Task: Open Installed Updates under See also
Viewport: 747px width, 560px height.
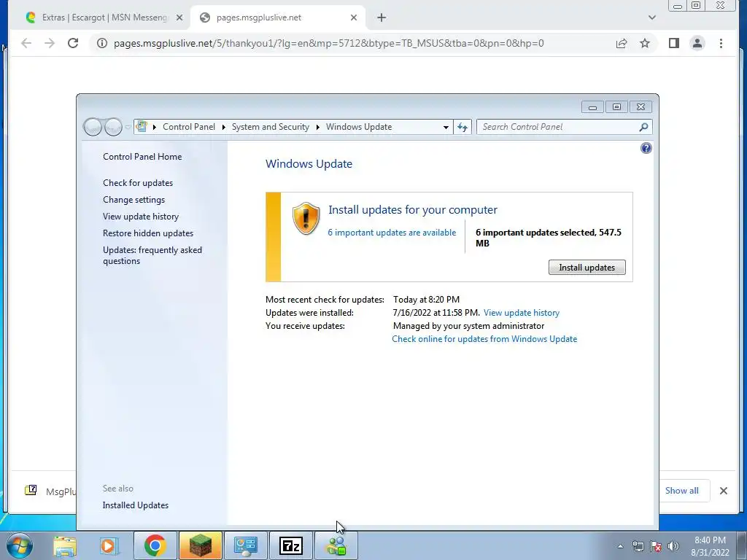Action: click(135, 505)
